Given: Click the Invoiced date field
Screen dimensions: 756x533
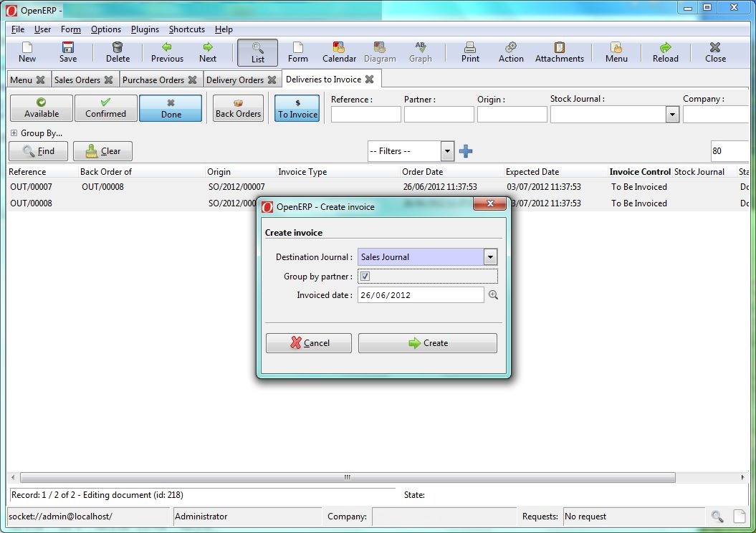Looking at the screenshot, I should (x=421, y=295).
